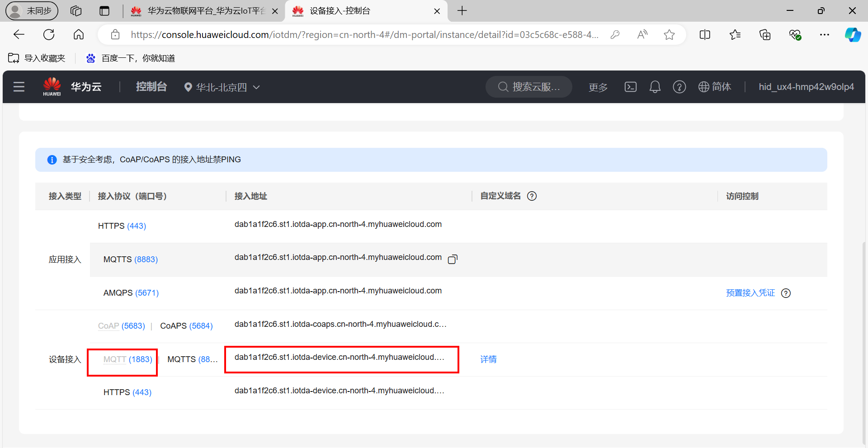Click the 搜索云服务 search box

[x=529, y=87]
